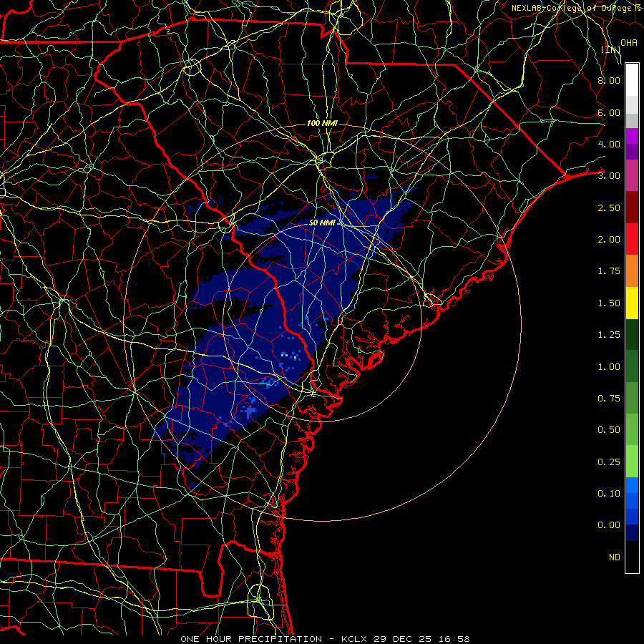The image size is (644, 644).
Task: Click the 1.50 legend value
Action: (x=609, y=303)
